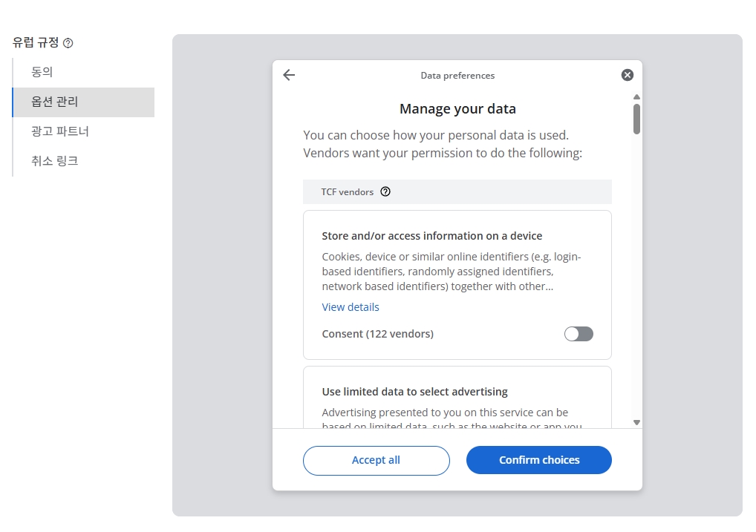756x532 pixels.
Task: Click the Manage your data heading
Action: point(457,108)
